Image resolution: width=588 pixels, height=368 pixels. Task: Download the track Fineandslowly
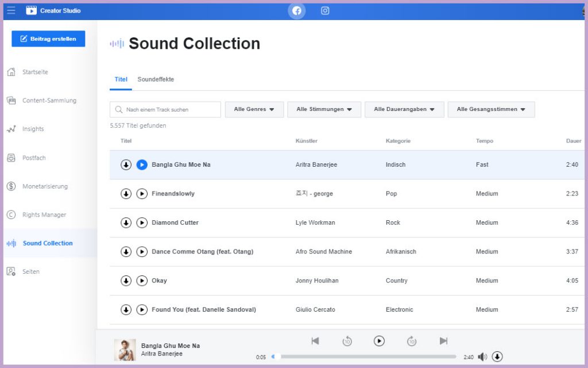126,194
